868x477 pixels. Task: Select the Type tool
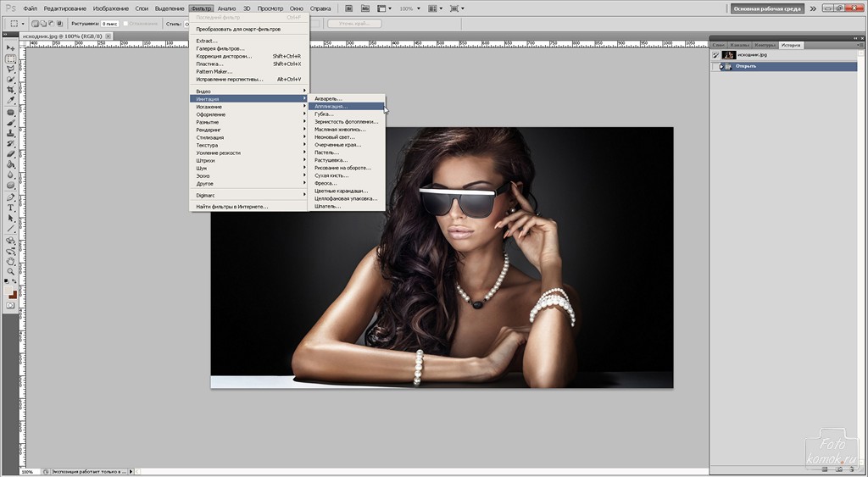[x=10, y=208]
